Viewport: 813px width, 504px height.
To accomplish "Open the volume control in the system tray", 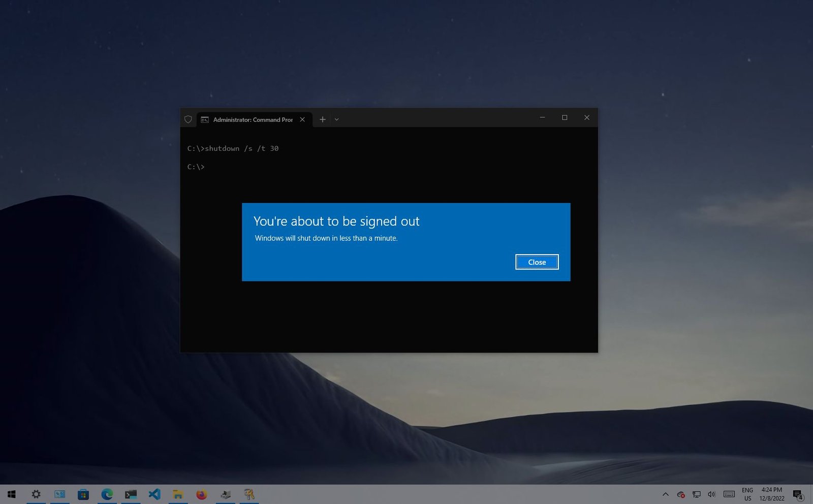I will [x=711, y=494].
